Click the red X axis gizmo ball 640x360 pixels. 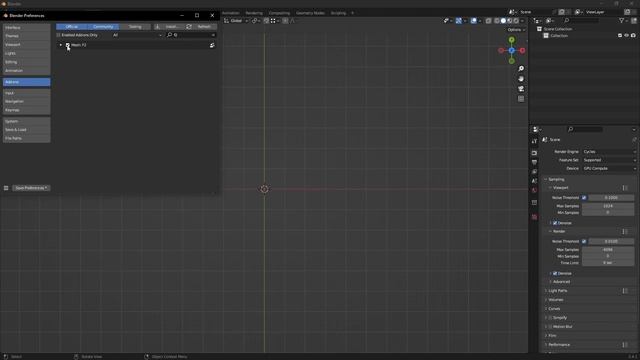(x=522, y=50)
